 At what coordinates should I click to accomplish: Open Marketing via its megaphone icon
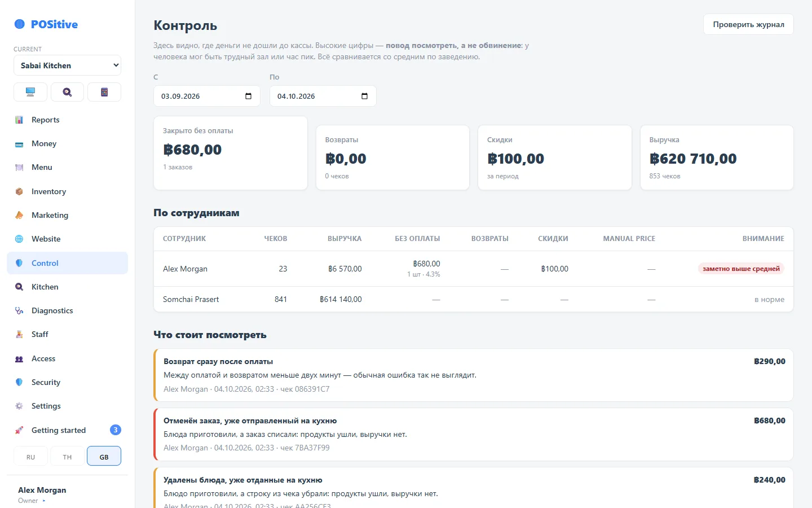pos(19,215)
